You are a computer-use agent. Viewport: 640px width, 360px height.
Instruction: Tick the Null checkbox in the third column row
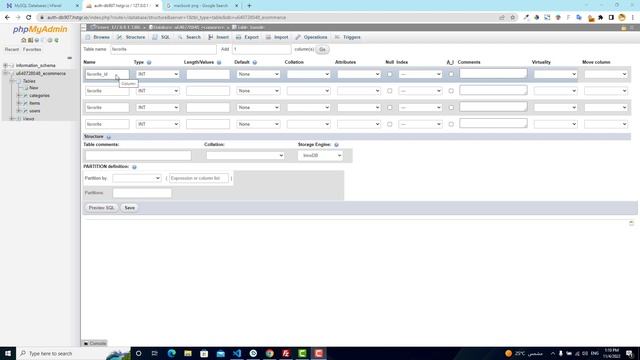coord(389,107)
